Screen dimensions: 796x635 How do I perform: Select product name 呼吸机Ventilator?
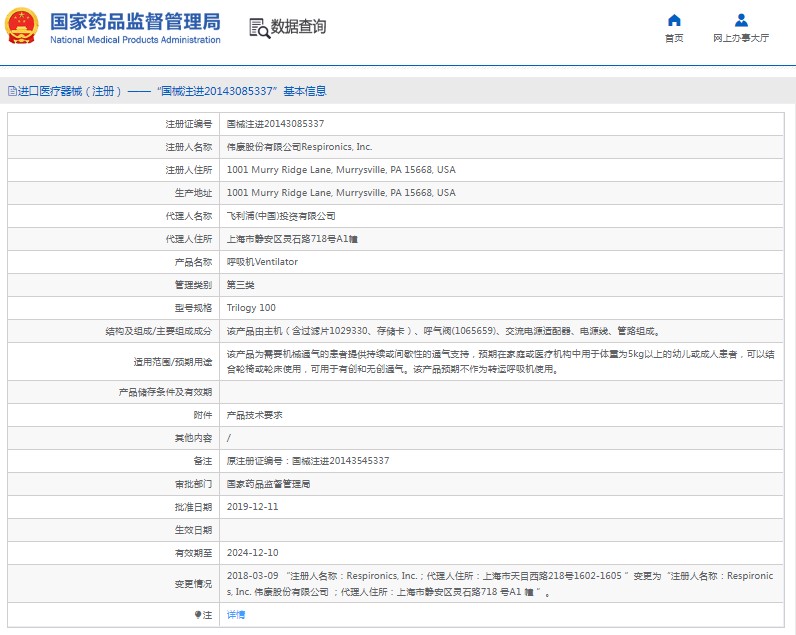pyautogui.click(x=262, y=262)
